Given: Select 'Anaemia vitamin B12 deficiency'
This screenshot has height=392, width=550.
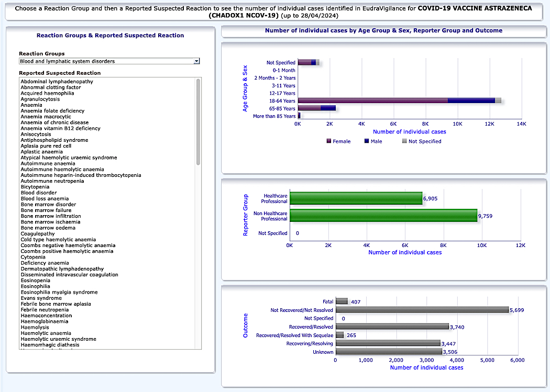Looking at the screenshot, I should click(60, 128).
